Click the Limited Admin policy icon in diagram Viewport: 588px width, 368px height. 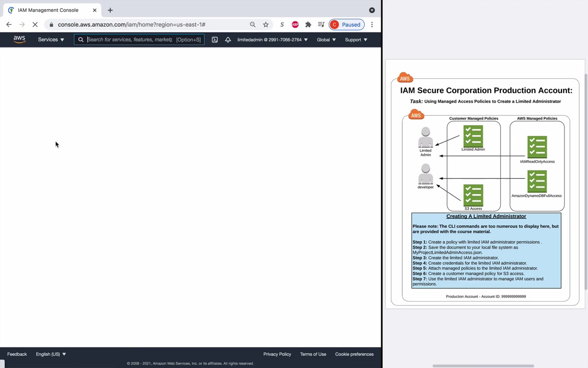pyautogui.click(x=473, y=136)
